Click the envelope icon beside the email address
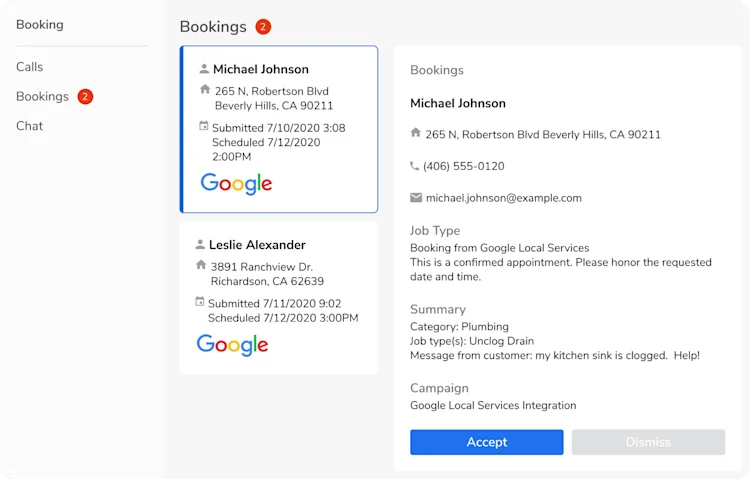This screenshot has width=750, height=479. point(416,198)
